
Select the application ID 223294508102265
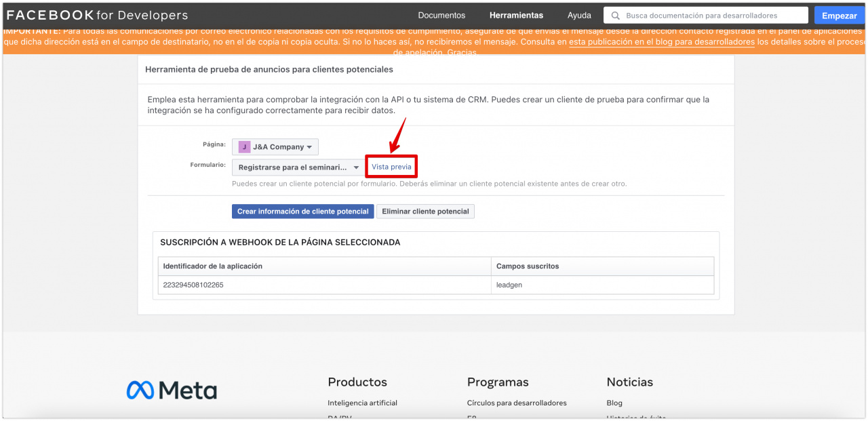pos(193,285)
